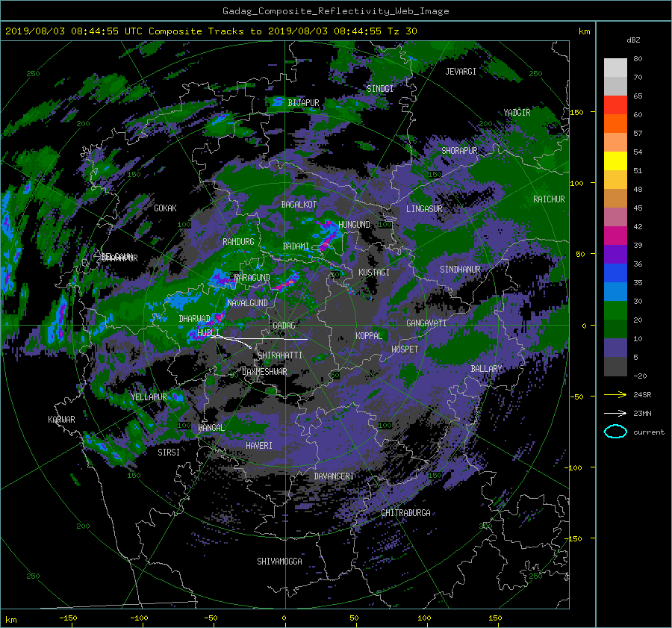Click the red 60 dBZ color swatch
The image size is (672, 628).
point(615,105)
